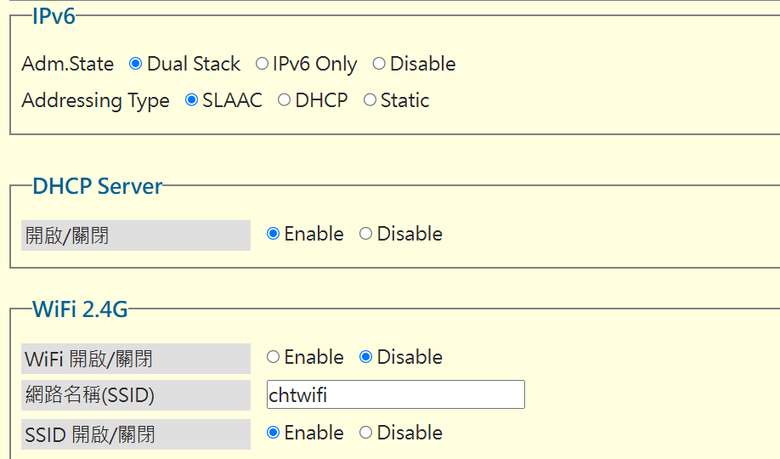Set Addressing Type to Static
Image resolution: width=780 pixels, height=459 pixels.
click(370, 100)
